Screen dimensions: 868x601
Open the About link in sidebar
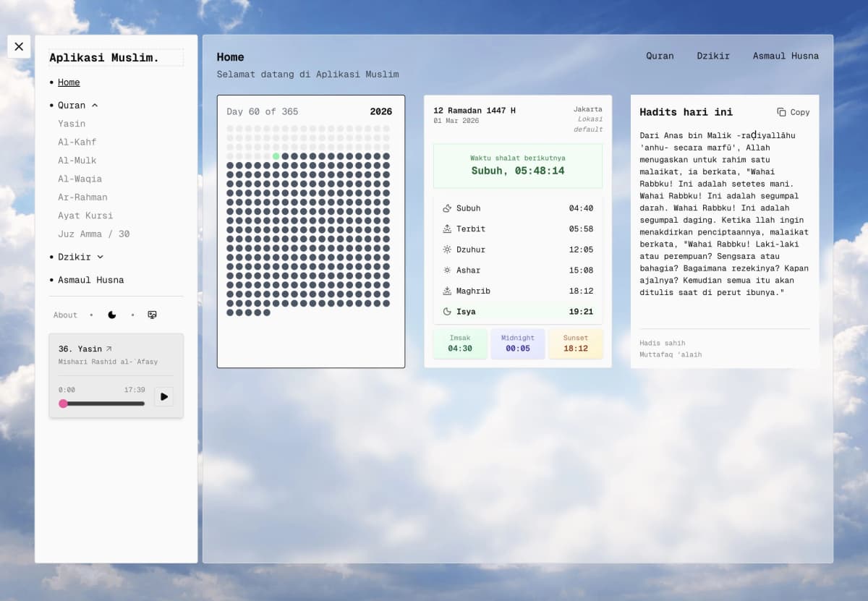65,315
